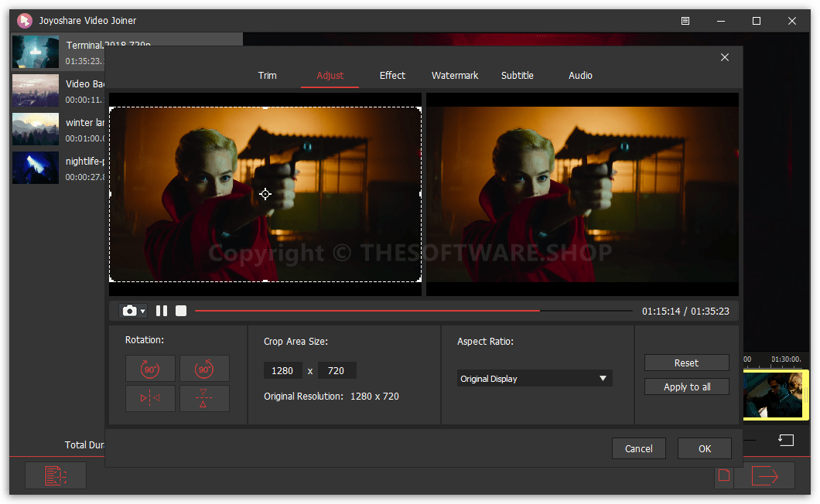Click the loop/repeat icon near Total Duration
Screen dimensions: 820x504
point(786,440)
